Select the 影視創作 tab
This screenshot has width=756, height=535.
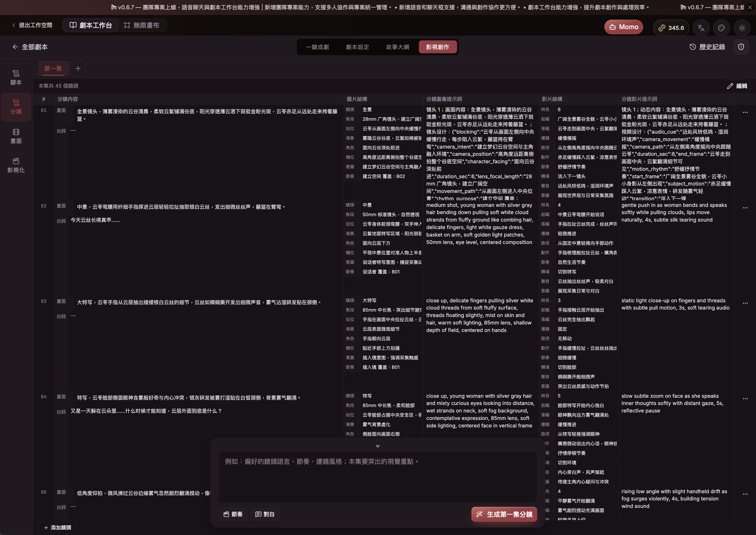pos(438,47)
